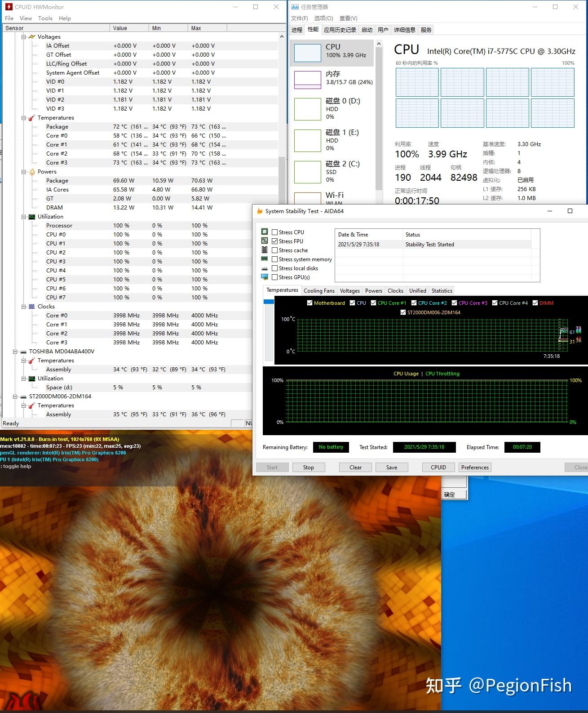This screenshot has width=588, height=713.
Task: Collapse TOSHIBA drive Temperatures node
Action: (x=24, y=361)
